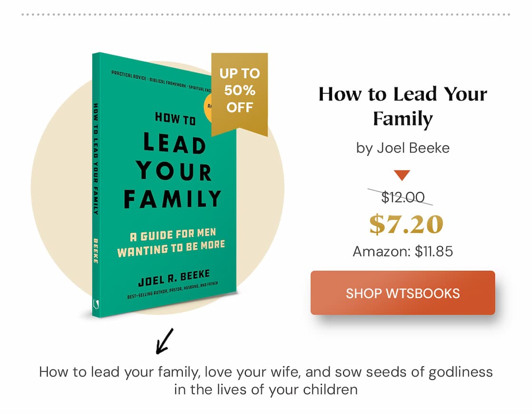Click the book description text under the arrow

(x=266, y=380)
